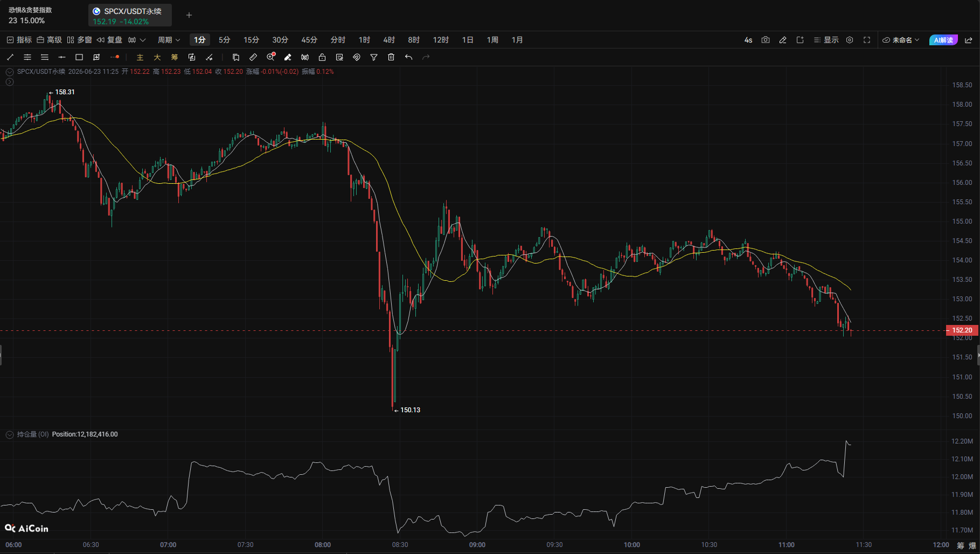This screenshot has height=554, width=980.
Task: Expand the left side panel handle
Action: coord(1,356)
